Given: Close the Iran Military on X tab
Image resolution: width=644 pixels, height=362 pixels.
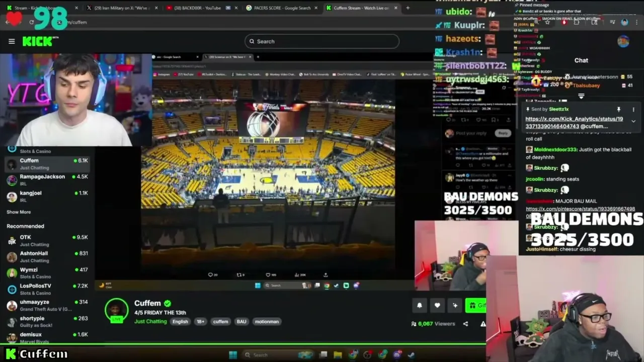Looking at the screenshot, I should pyautogui.click(x=156, y=8).
